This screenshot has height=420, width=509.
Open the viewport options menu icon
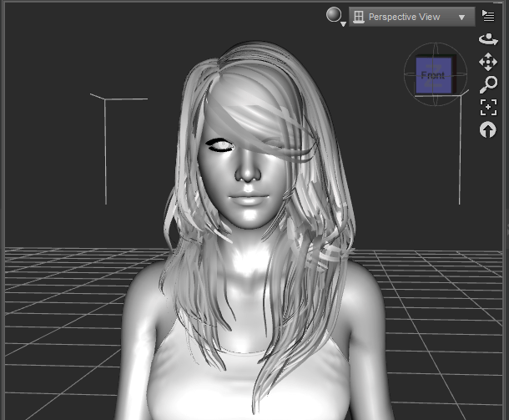tap(488, 16)
